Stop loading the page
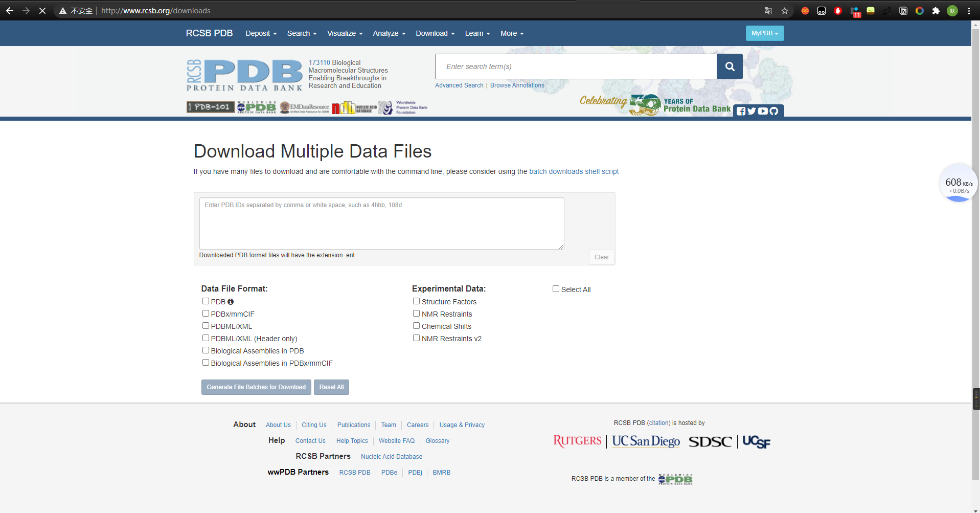 (x=42, y=11)
